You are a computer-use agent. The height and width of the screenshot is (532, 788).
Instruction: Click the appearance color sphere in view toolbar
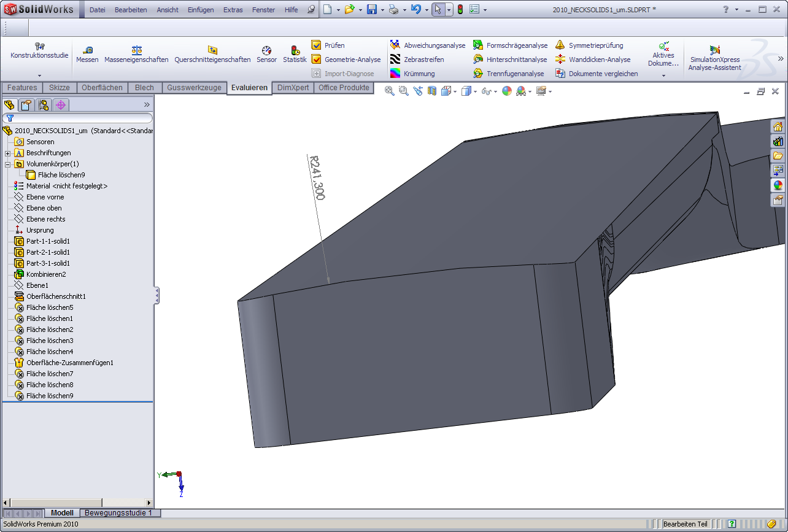[x=506, y=91]
